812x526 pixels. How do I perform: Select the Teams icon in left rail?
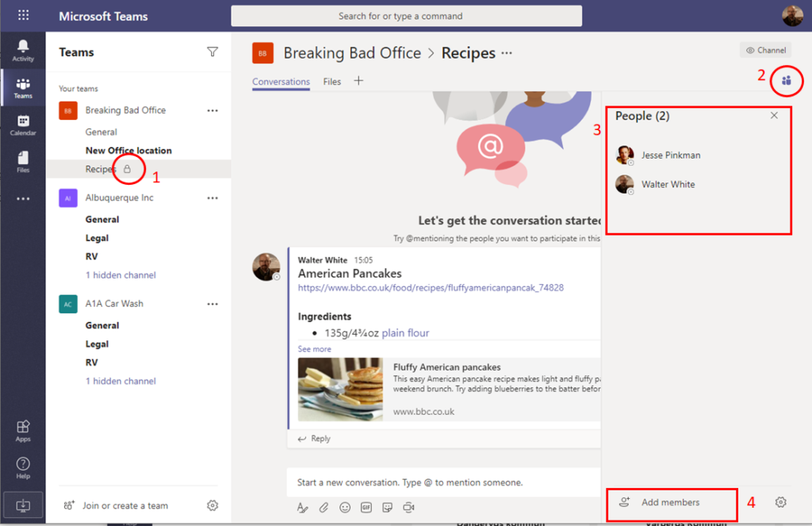pos(23,88)
